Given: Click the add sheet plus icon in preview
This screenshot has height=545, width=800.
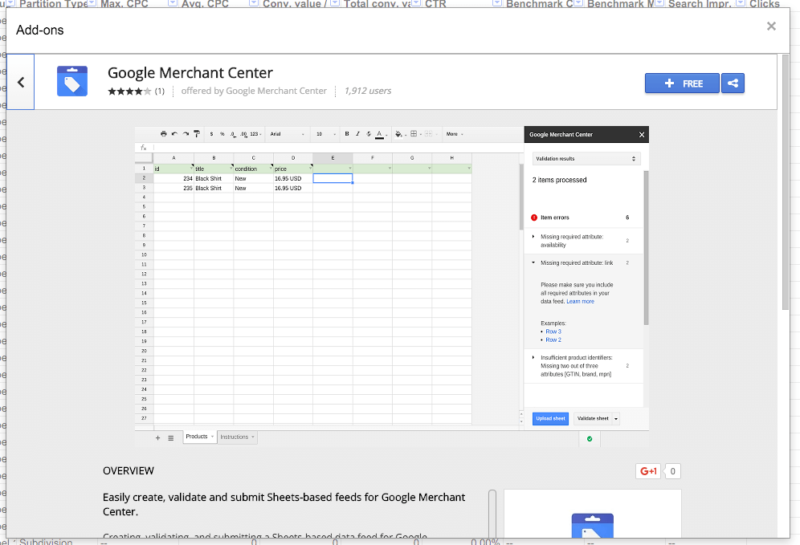Looking at the screenshot, I should coord(158,437).
